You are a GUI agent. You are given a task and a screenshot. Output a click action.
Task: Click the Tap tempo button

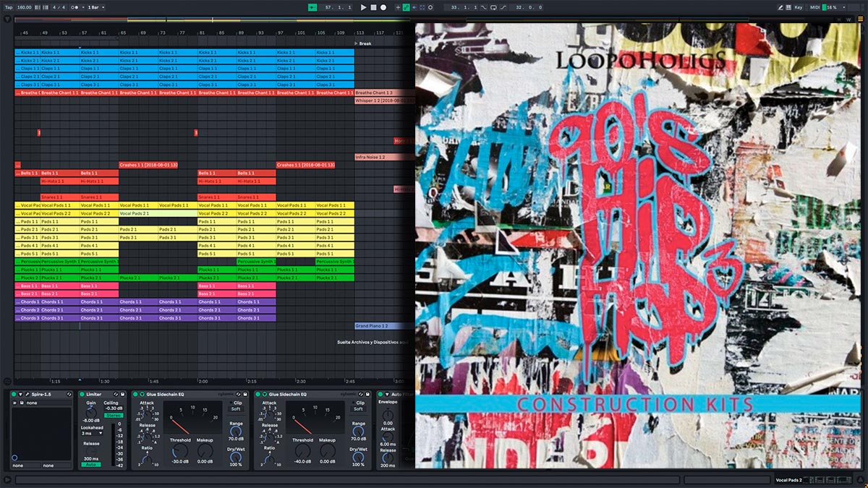point(9,7)
